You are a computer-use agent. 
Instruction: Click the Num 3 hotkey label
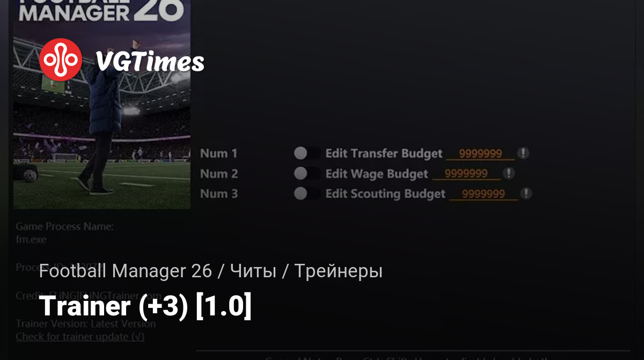click(x=219, y=193)
